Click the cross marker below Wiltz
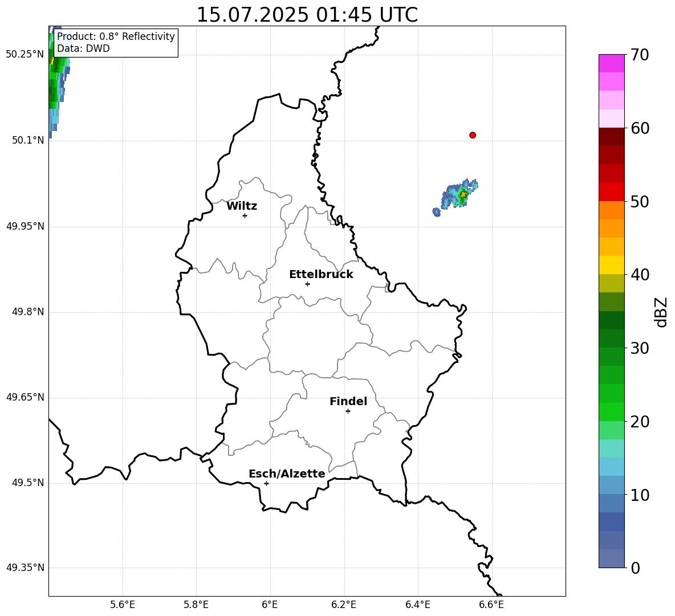Image resolution: width=675 pixels, height=616 pixels. pos(245,215)
